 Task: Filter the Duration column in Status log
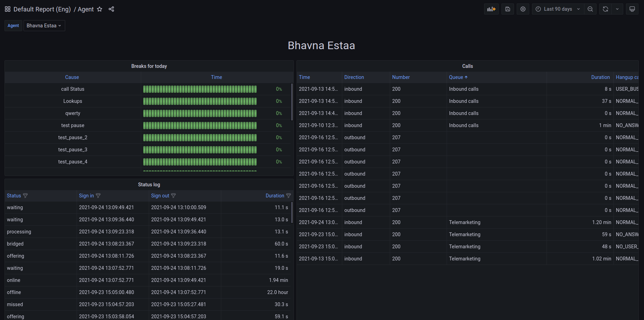click(289, 196)
